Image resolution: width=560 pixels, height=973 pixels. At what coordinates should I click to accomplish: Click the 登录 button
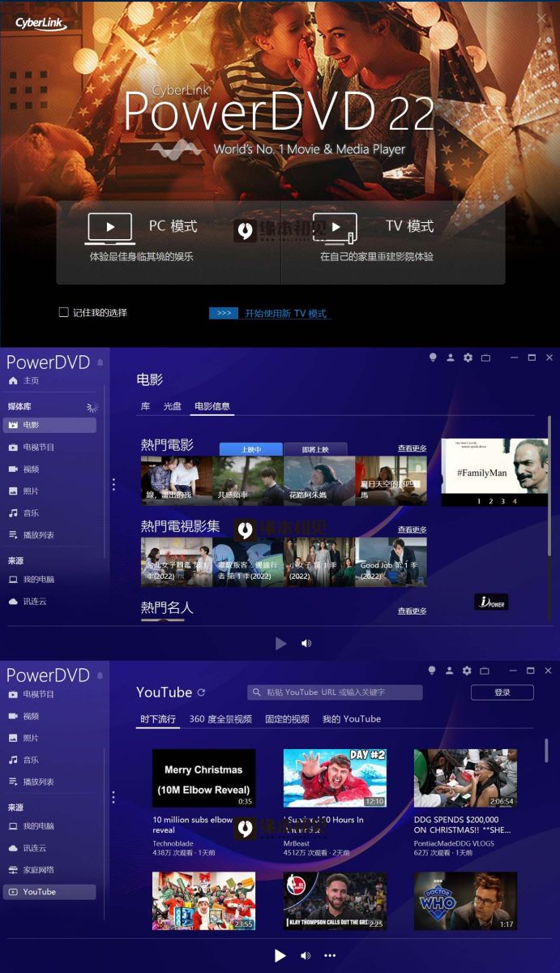point(502,692)
